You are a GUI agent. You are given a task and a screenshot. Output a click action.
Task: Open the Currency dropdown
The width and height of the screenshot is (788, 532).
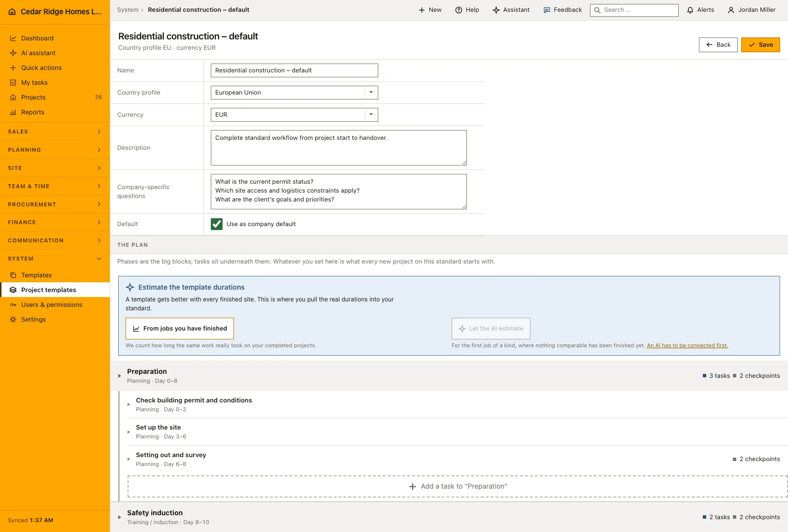(x=295, y=115)
